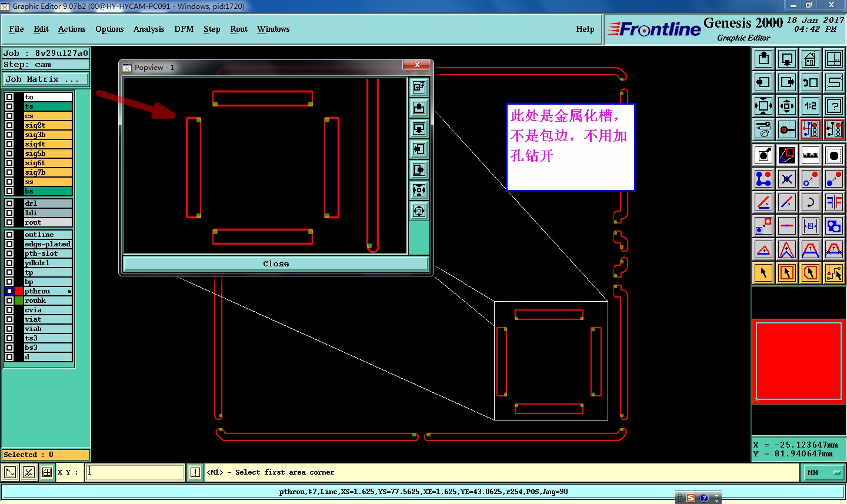
Task: Click the red overview thumbnail panel
Action: [x=799, y=361]
